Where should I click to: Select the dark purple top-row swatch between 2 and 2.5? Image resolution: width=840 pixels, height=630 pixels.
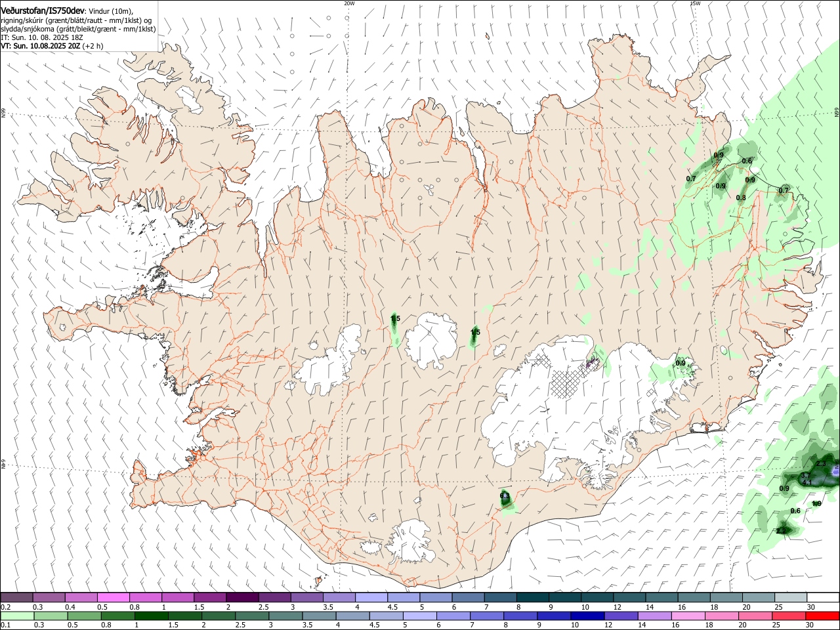click(x=242, y=598)
